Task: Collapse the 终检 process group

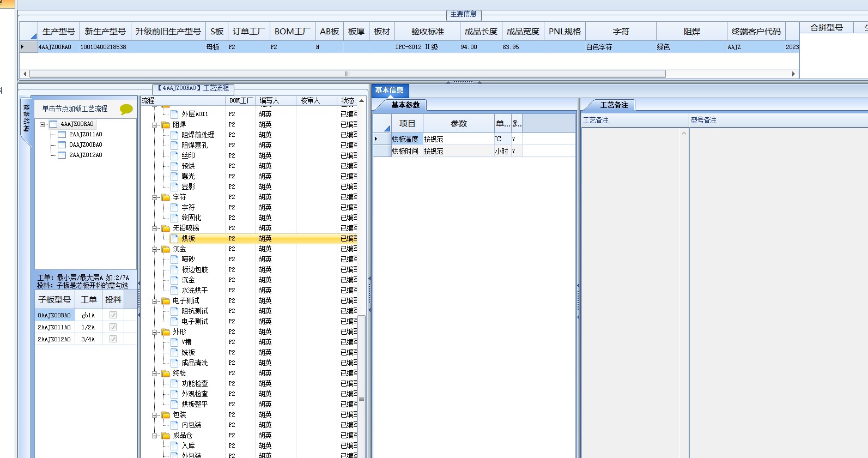Action: [x=155, y=373]
